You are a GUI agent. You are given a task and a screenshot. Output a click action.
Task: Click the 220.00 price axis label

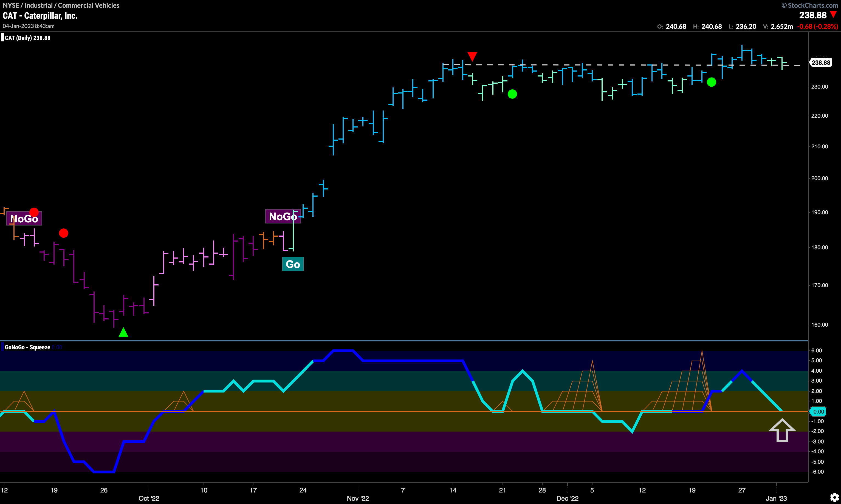819,116
